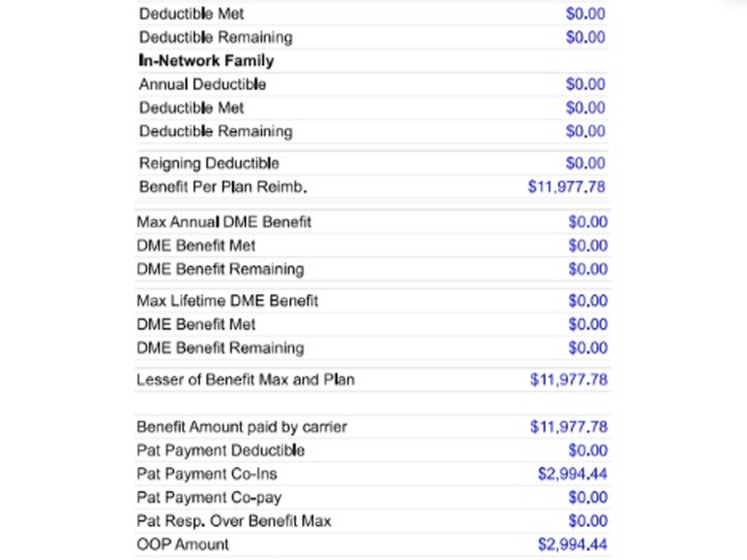747x560 pixels.
Task: Click Lesser of Benefit Max and Plan amount
Action: 569,380
